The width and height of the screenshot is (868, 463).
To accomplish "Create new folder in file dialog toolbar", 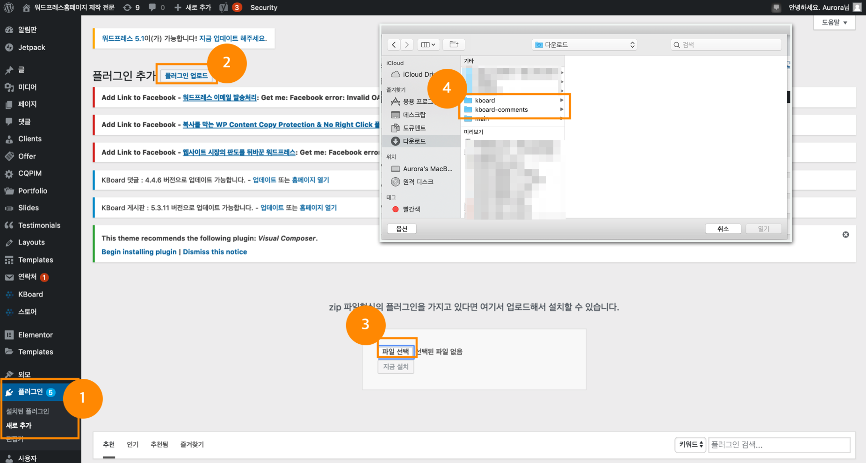I will coord(453,44).
